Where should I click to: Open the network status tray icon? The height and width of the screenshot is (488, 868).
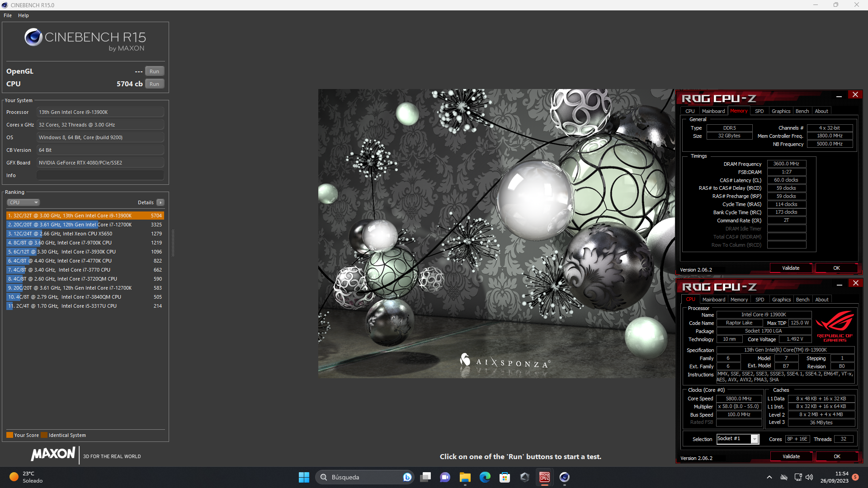click(798, 477)
